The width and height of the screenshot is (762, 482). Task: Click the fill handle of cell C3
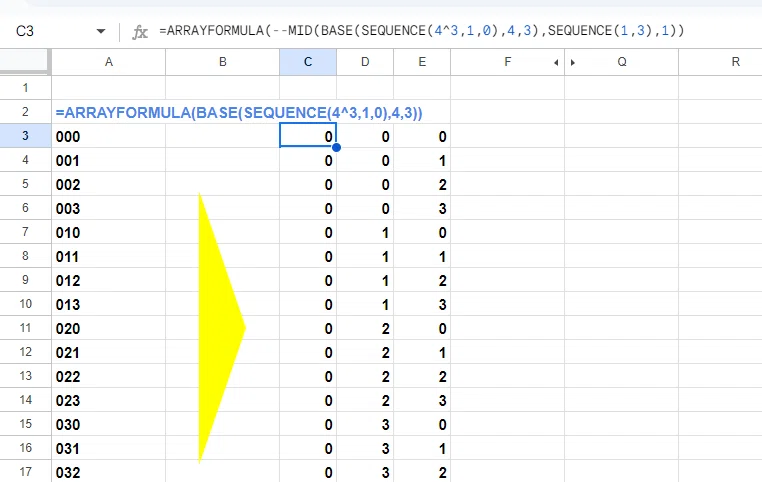[336, 147]
